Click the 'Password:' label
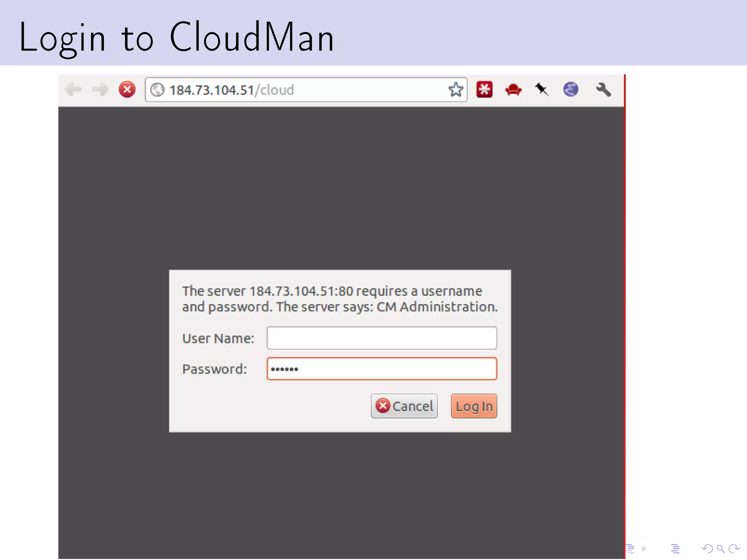747x560 pixels. click(x=214, y=369)
